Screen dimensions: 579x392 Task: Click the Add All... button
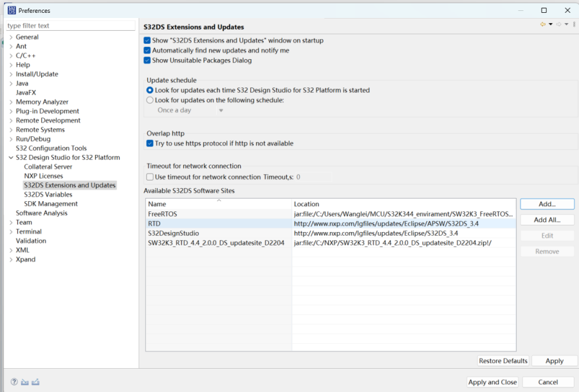point(547,220)
